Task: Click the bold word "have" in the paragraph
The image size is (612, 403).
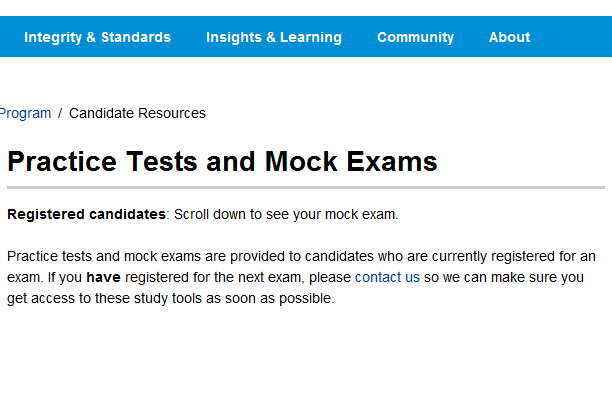Action: point(104,277)
